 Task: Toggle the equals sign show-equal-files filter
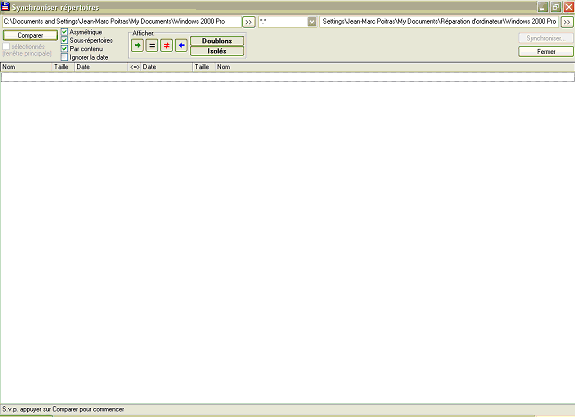tap(152, 45)
